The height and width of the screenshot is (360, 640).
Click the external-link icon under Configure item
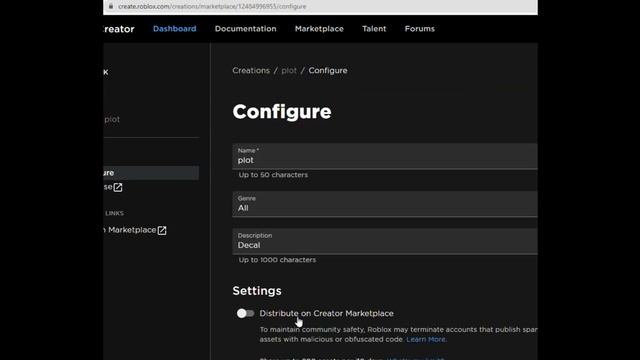118,187
